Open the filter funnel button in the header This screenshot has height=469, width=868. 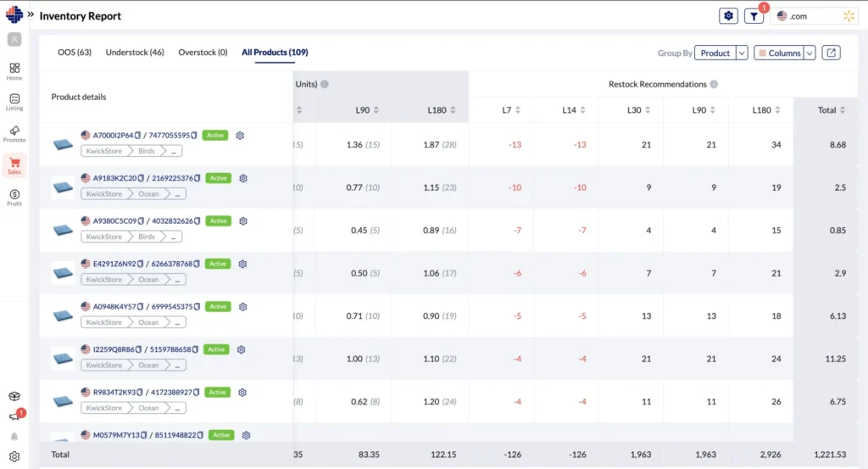[754, 16]
